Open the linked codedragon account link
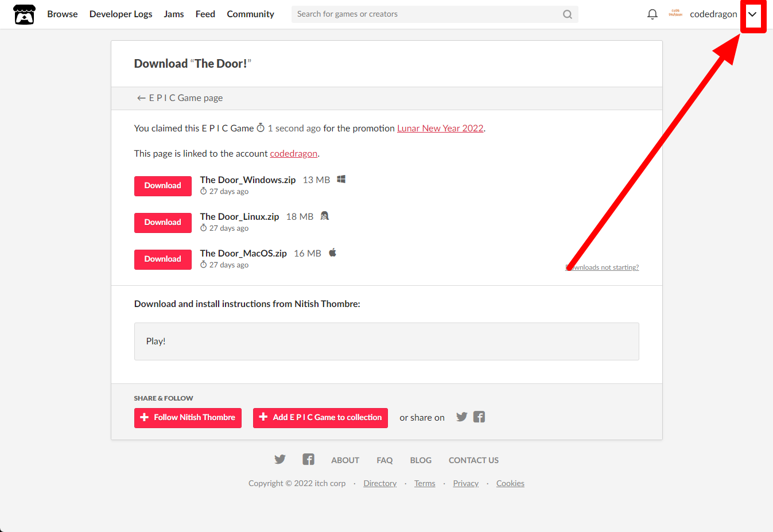 tap(294, 153)
